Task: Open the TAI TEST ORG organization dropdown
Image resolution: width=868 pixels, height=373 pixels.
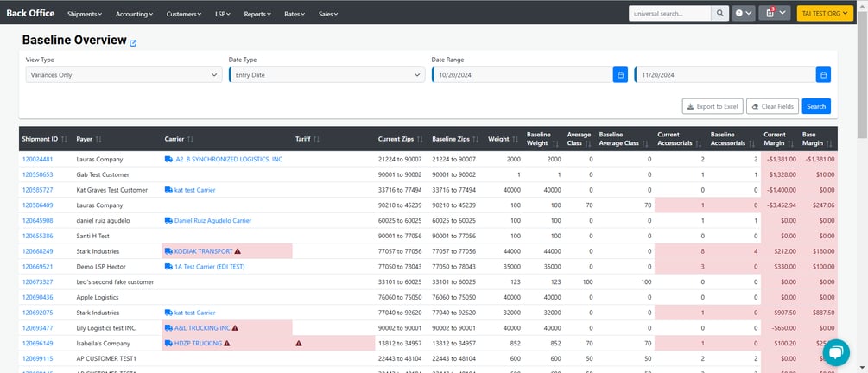Action: tap(825, 13)
